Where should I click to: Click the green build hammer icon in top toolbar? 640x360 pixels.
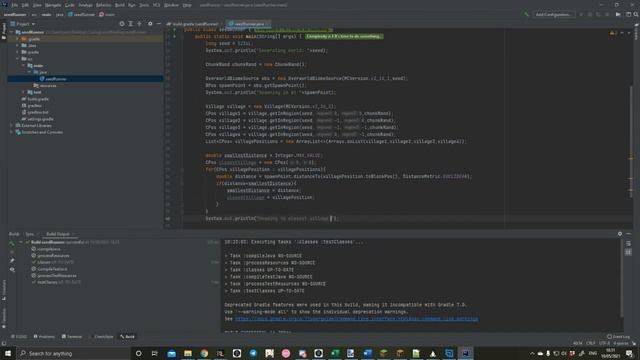(x=527, y=14)
